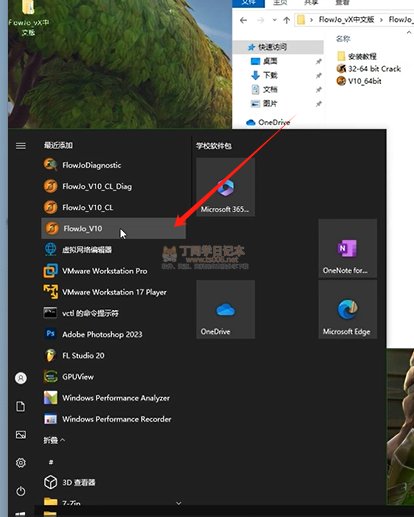Open the 7-Zip folder in app list
Viewport: 414px width, 517px height.
(x=113, y=502)
